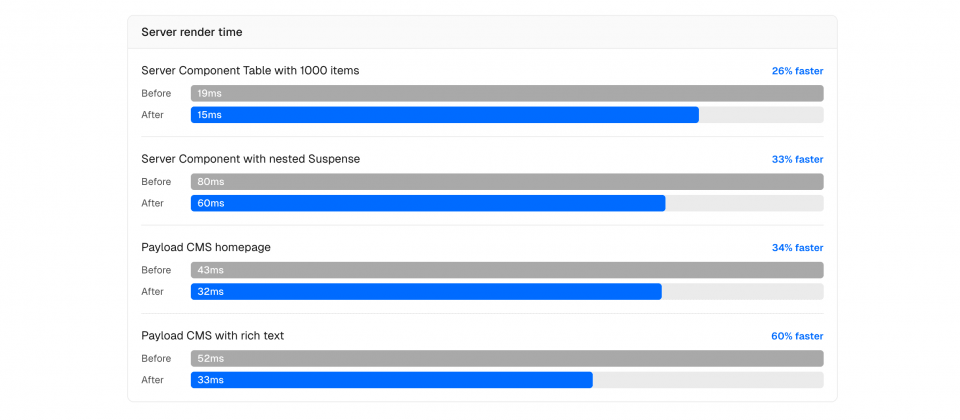Click the 'After' label beside 33ms bar
The image size is (960, 420).
tap(152, 380)
